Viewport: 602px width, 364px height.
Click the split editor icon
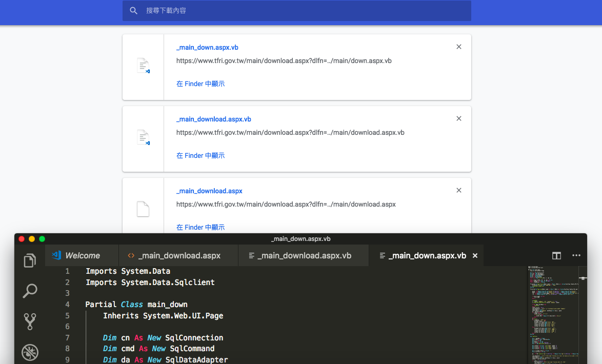coord(556,256)
